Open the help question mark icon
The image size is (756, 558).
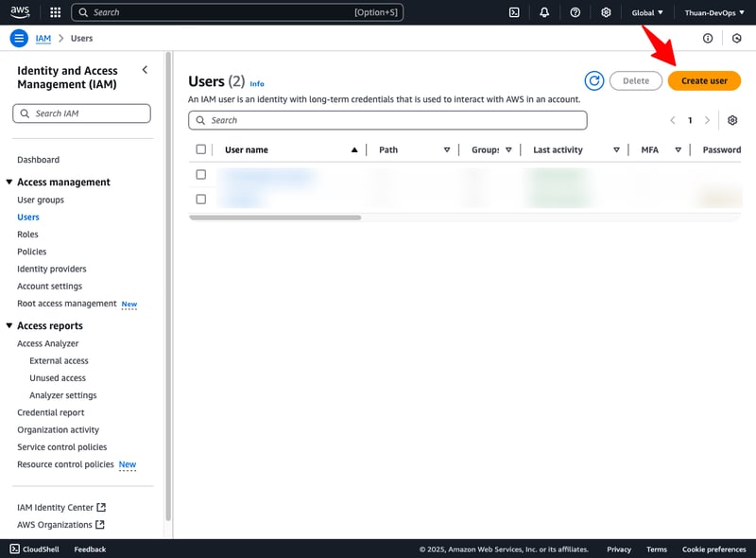pyautogui.click(x=575, y=12)
